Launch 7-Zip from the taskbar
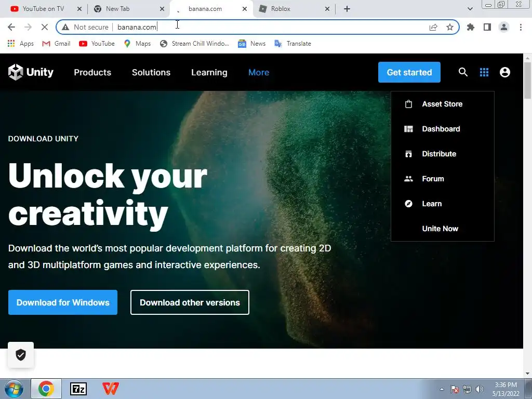The image size is (532, 399). (x=78, y=389)
